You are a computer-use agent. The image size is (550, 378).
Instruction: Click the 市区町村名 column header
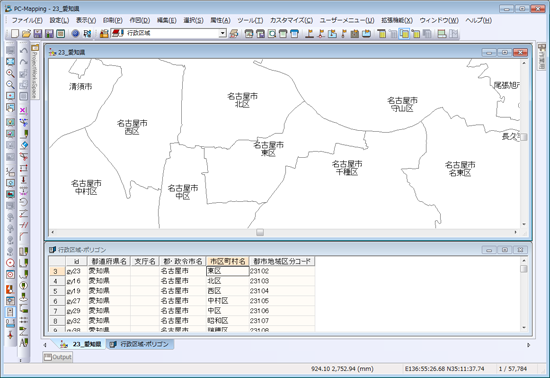point(227,261)
